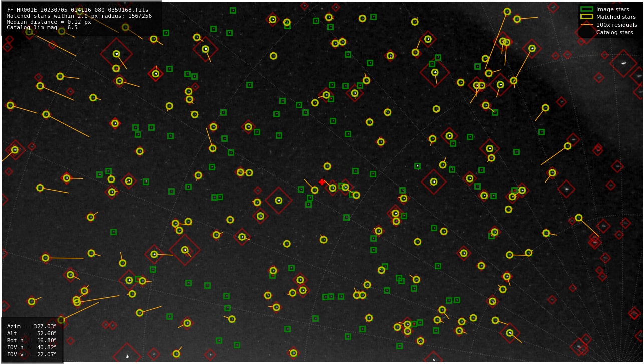This screenshot has width=644, height=364.
Task: Click the 'FOV h = 40.82°' value
Action: (x=32, y=347)
